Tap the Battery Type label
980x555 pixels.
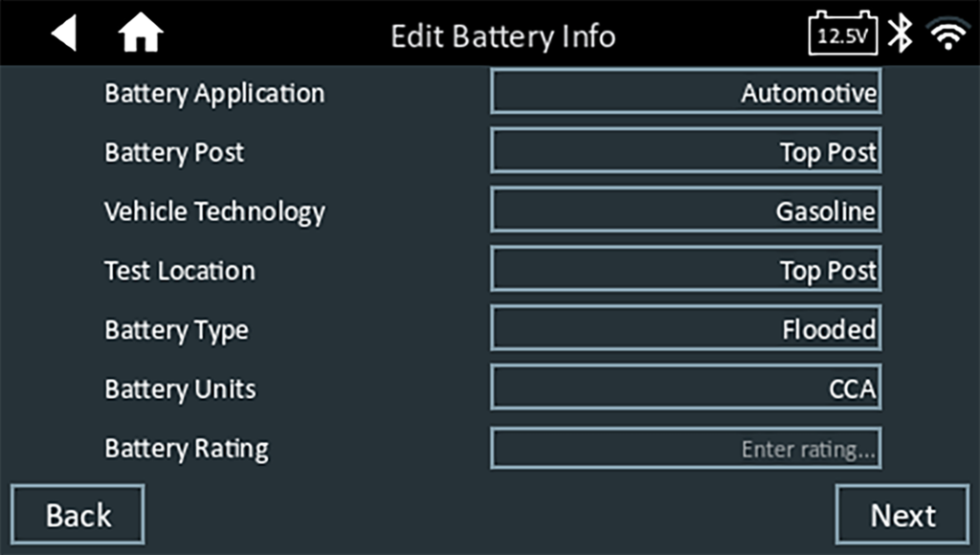[176, 330]
